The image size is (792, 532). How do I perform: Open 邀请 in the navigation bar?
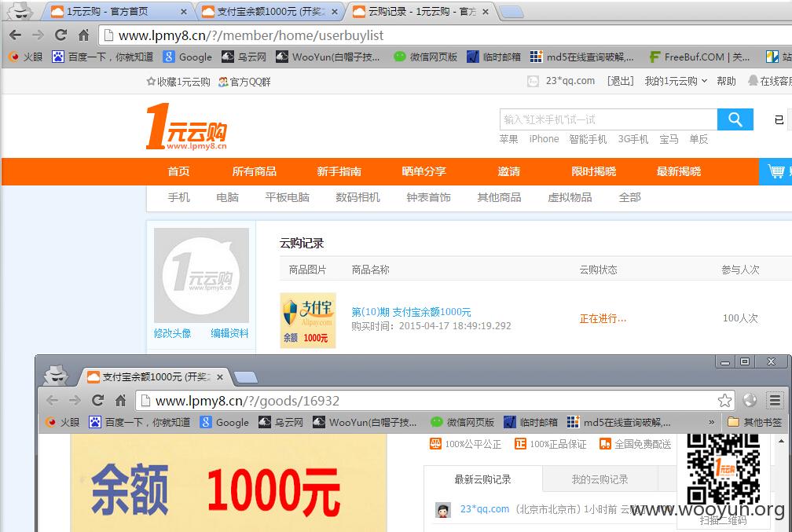point(508,171)
